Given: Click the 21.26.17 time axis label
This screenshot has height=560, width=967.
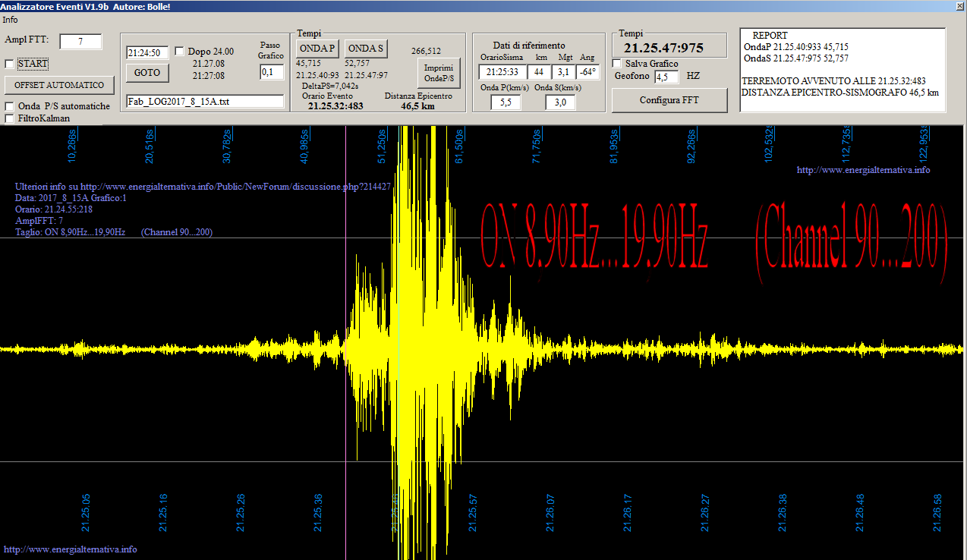Looking at the screenshot, I should [x=628, y=514].
